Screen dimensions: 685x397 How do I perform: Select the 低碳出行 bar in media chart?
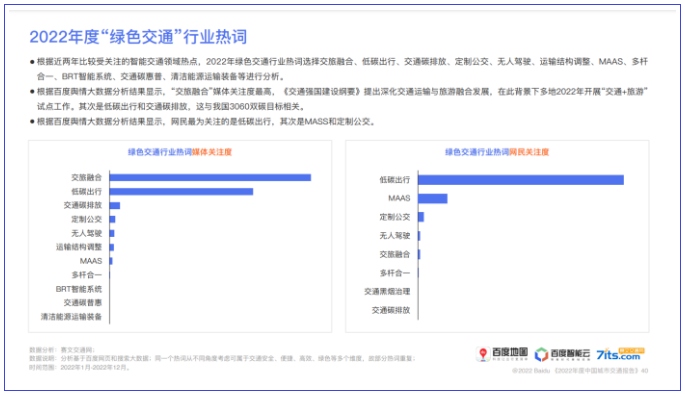pos(181,191)
